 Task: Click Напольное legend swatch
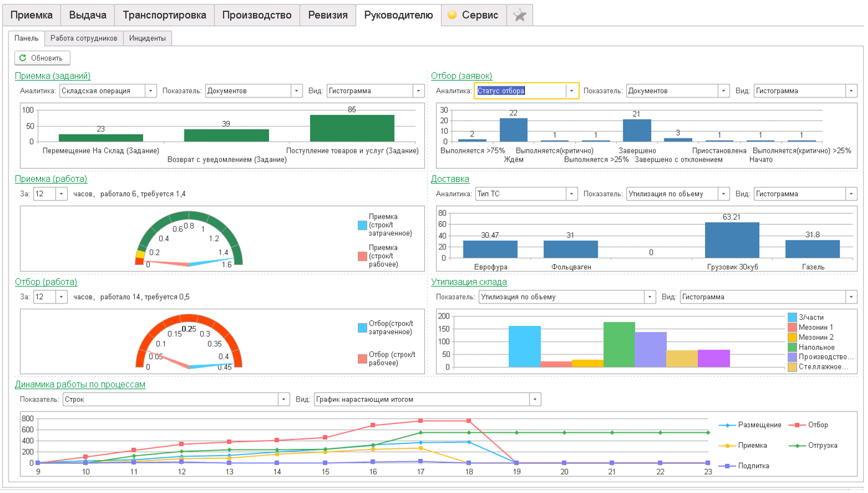pyautogui.click(x=792, y=347)
